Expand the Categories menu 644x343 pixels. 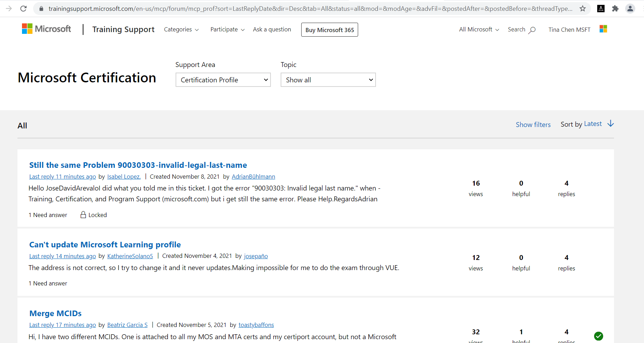click(x=182, y=30)
